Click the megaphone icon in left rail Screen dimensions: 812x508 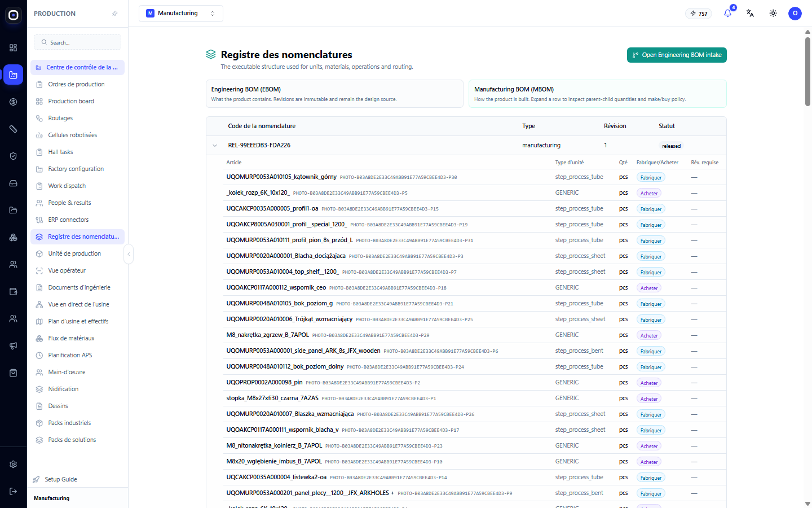[14, 345]
